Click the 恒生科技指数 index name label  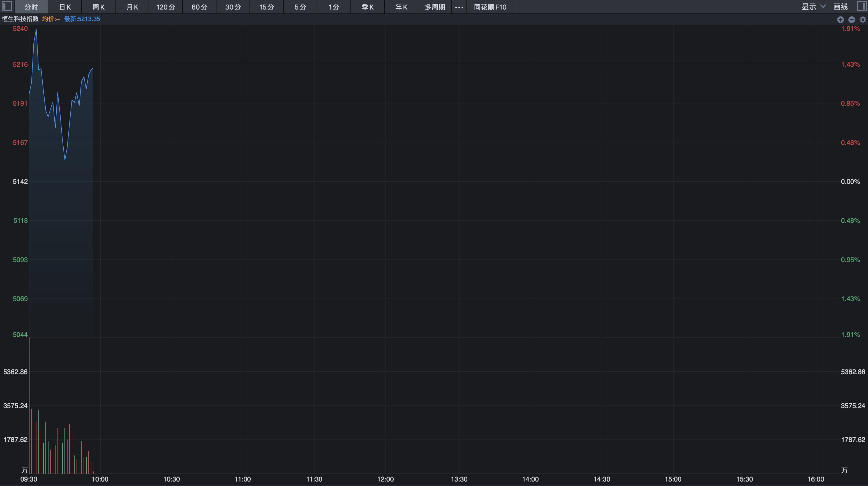[x=20, y=19]
